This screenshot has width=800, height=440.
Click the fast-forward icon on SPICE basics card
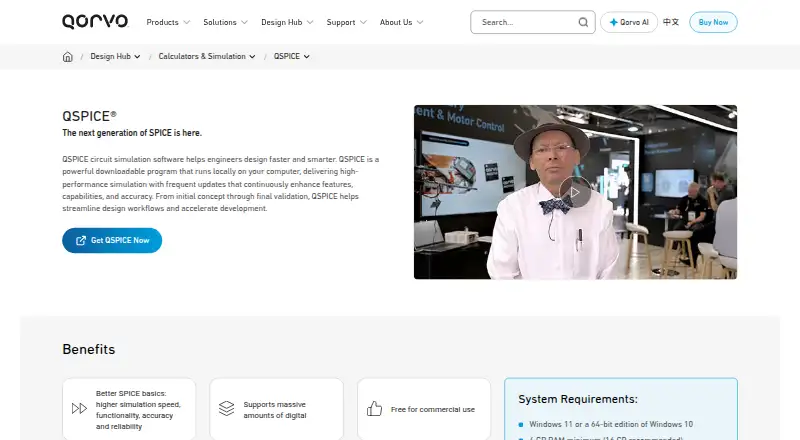(79, 409)
